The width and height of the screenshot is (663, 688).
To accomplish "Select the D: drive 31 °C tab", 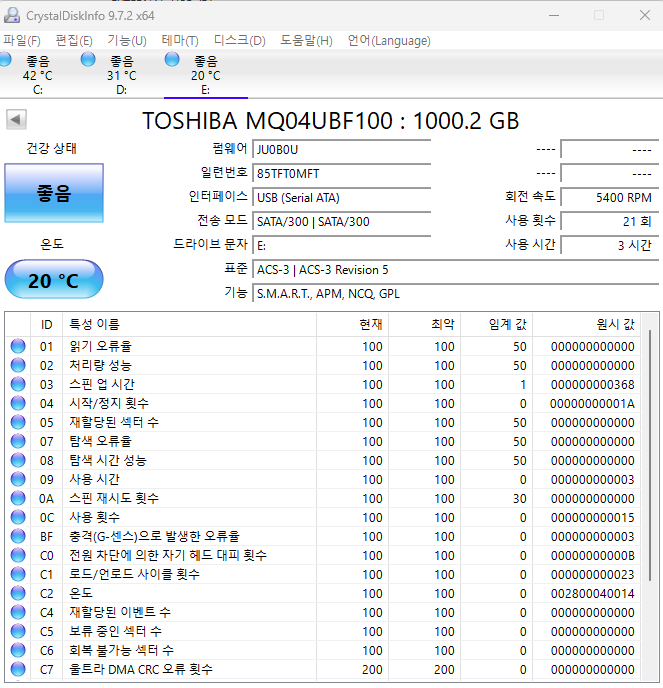I will pyautogui.click(x=122, y=75).
